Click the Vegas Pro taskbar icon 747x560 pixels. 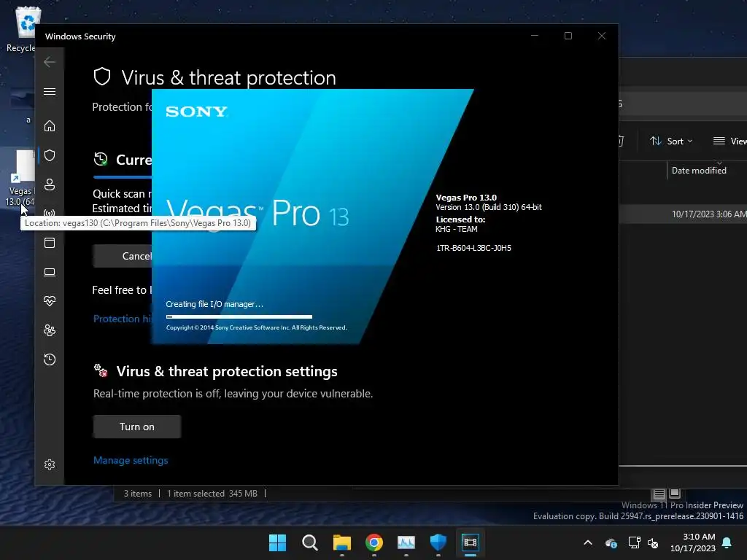click(x=471, y=542)
